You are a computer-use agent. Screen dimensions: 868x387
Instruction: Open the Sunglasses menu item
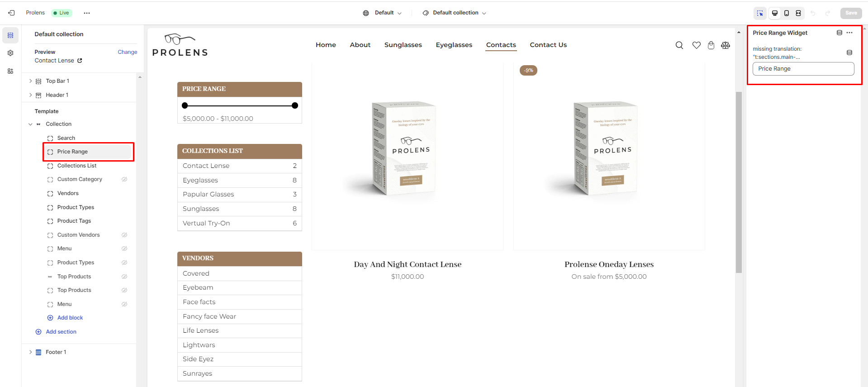[x=403, y=45]
